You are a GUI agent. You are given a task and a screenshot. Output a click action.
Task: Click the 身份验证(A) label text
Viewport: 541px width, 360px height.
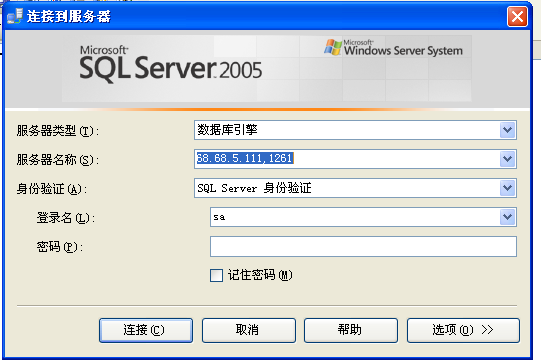pos(52,189)
